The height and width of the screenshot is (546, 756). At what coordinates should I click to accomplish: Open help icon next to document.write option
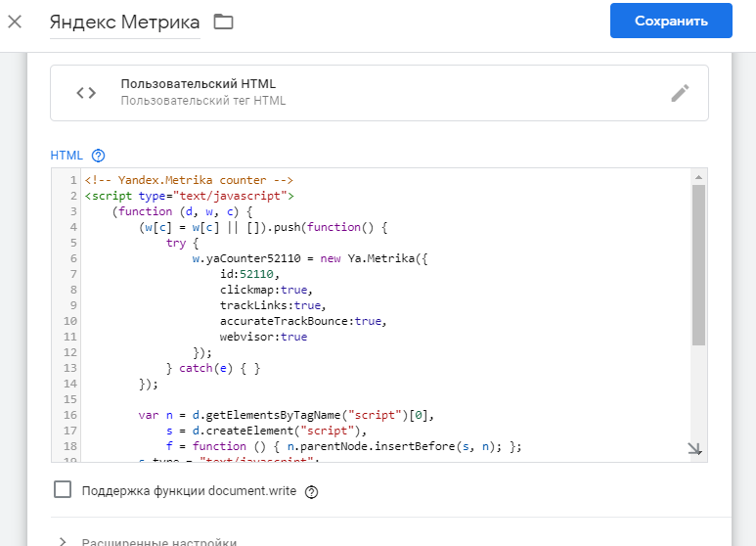[311, 492]
